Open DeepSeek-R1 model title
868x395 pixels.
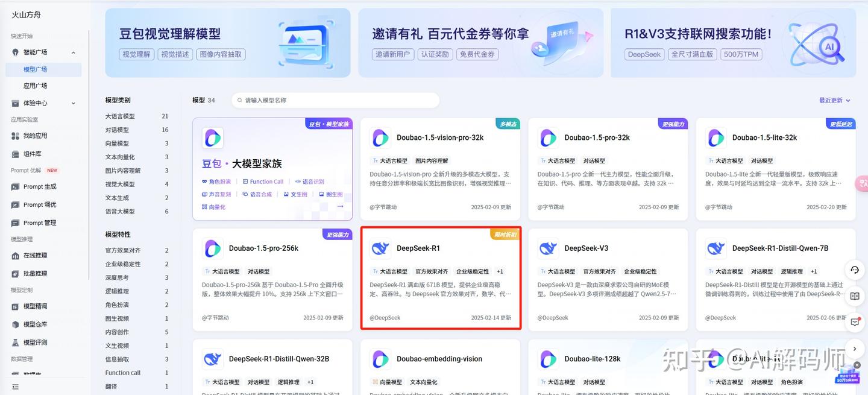coord(418,248)
